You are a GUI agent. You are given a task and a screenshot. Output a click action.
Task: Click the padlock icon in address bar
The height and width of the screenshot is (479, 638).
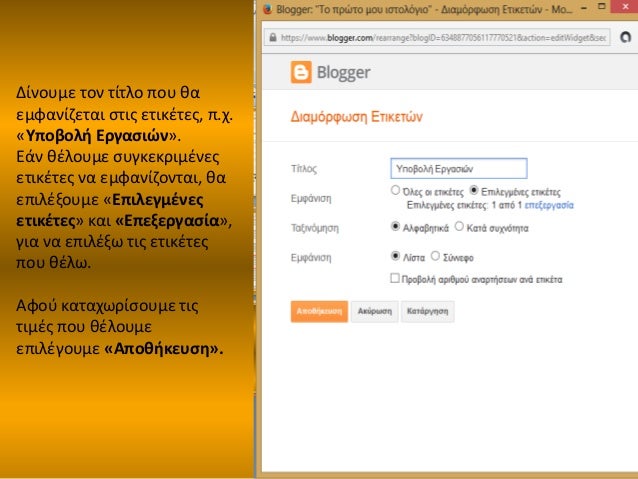pos(273,37)
